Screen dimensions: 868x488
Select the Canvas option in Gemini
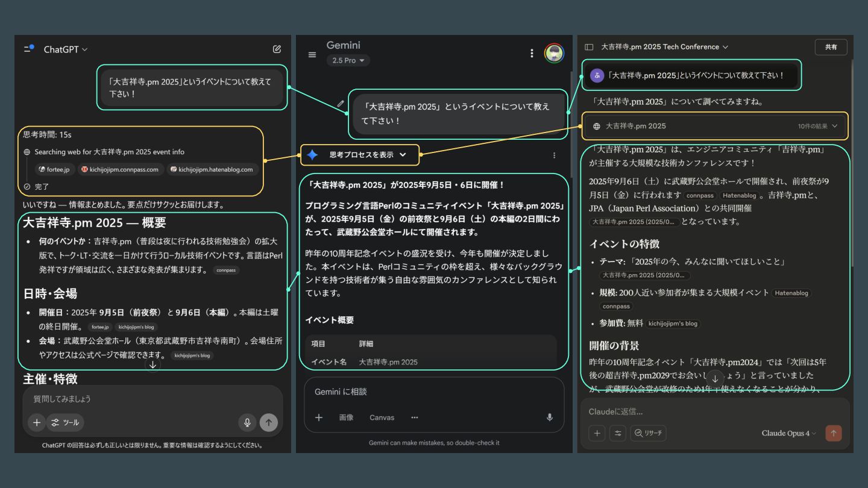click(382, 418)
